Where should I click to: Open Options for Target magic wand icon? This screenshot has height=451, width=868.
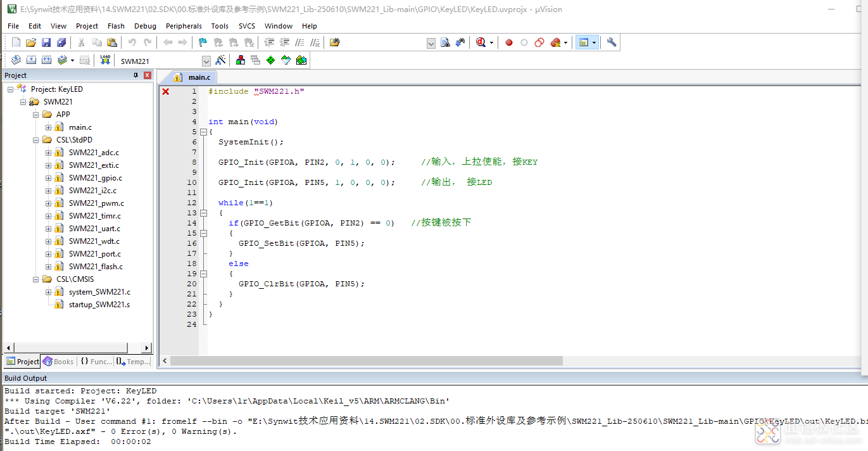pos(220,60)
